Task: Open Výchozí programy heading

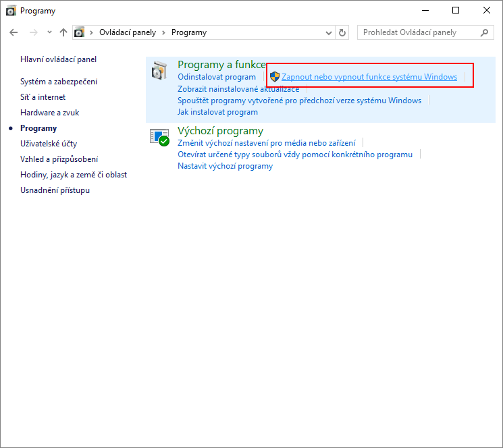Action: [x=220, y=131]
